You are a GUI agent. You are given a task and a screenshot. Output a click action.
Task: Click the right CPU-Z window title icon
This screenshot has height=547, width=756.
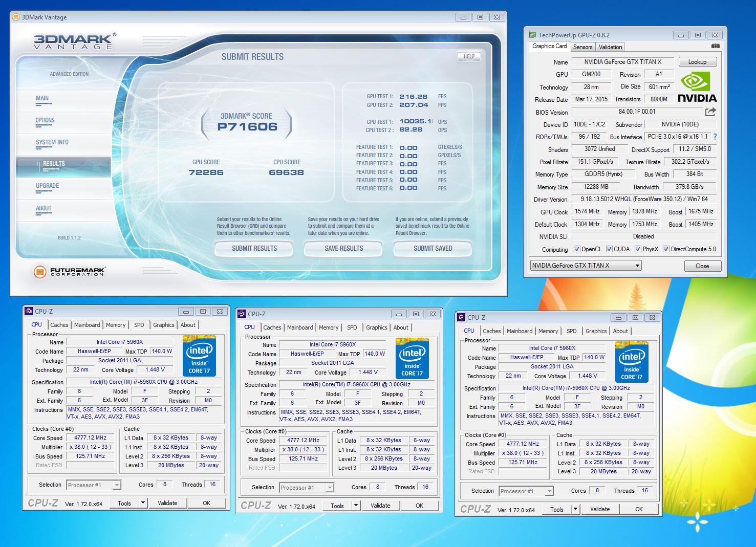[x=462, y=317]
